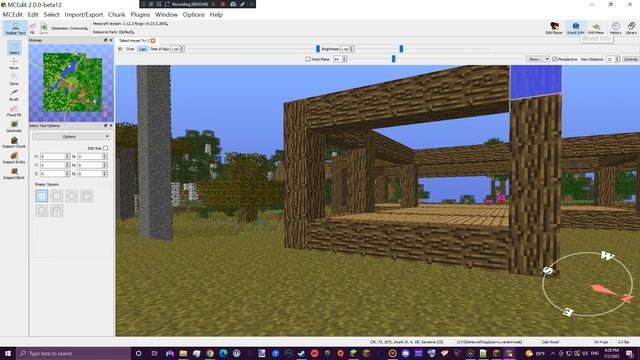Select the dome-shaped selection shape

(x=42, y=211)
